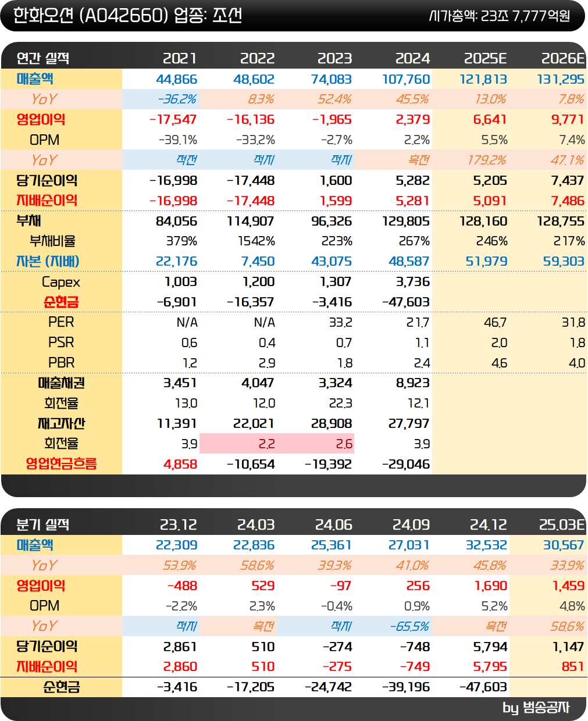Select the PER row label
The height and width of the screenshot is (721, 588).
pyautogui.click(x=61, y=322)
